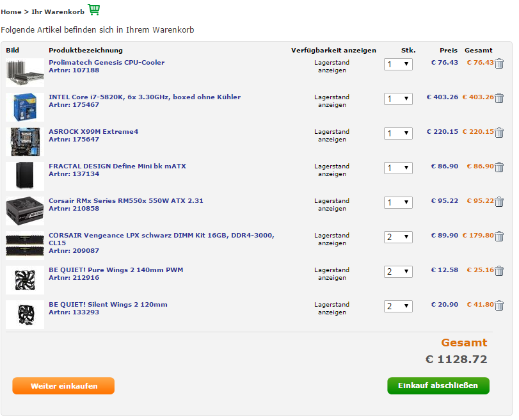This screenshot has width=519, height=420.
Task: Click Produktbezeichnung column header
Action: coord(86,51)
